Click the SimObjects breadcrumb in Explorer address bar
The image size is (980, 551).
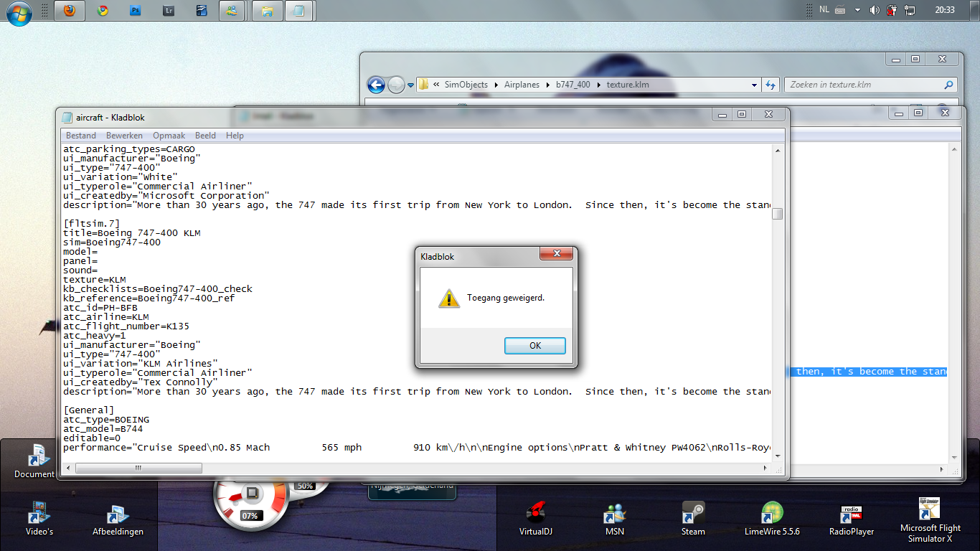coord(466,85)
